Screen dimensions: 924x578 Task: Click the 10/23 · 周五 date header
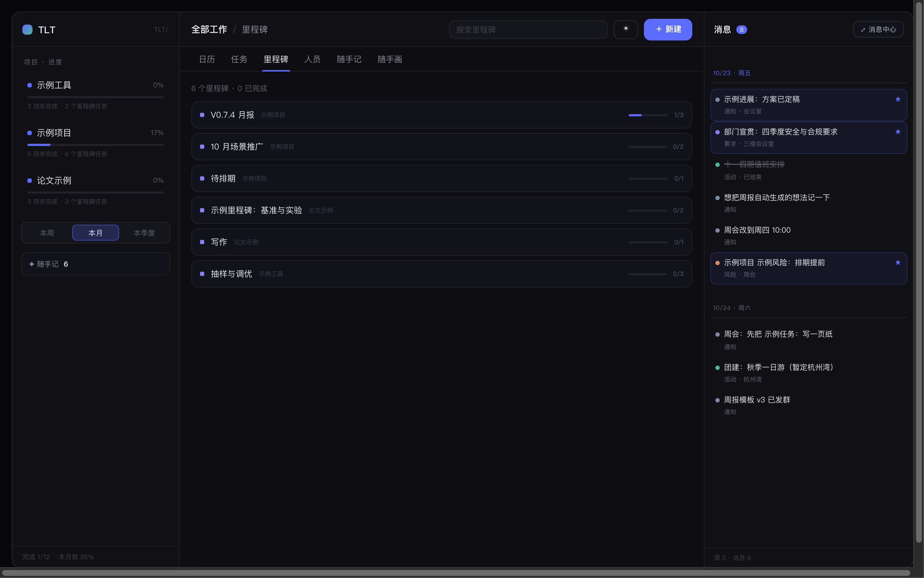pos(732,73)
